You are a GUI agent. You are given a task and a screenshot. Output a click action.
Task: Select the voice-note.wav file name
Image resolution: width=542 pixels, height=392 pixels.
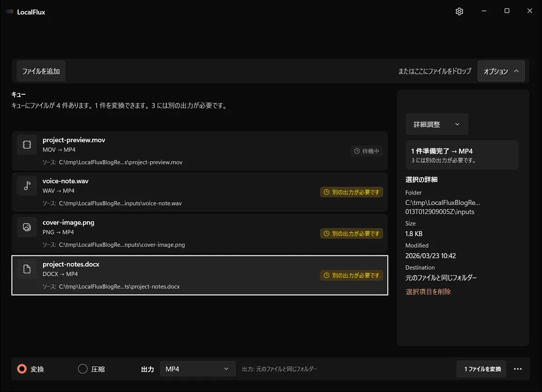coord(65,181)
